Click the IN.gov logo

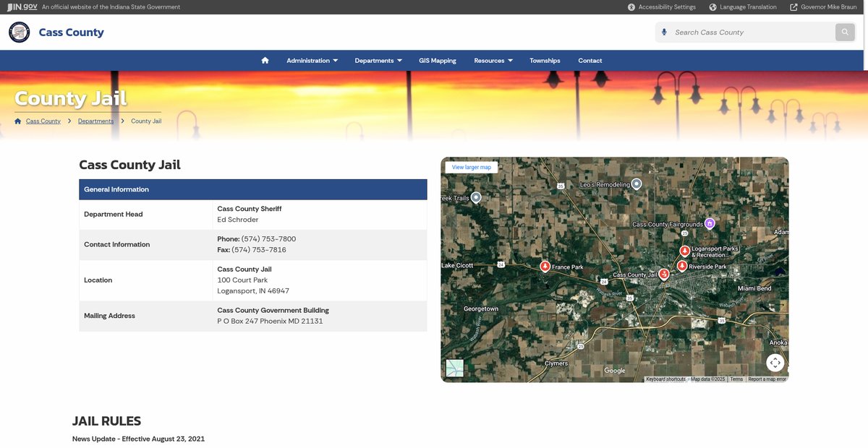22,7
